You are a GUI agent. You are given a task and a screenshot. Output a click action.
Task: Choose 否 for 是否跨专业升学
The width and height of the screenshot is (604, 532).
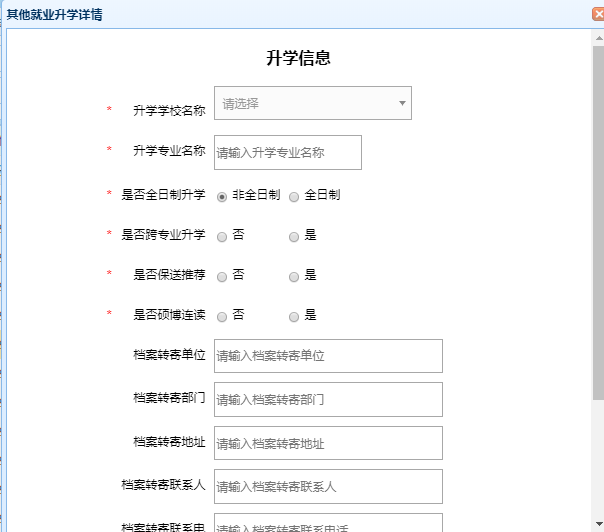point(222,237)
